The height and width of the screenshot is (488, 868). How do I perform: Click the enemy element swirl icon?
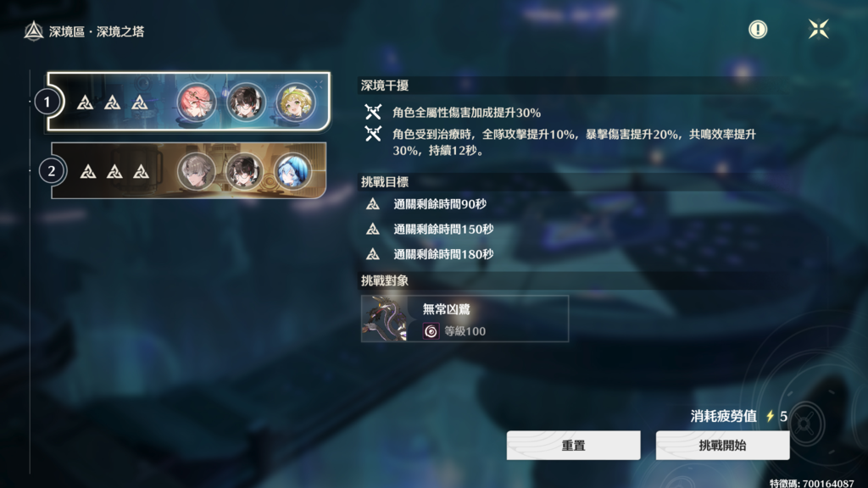[431, 331]
